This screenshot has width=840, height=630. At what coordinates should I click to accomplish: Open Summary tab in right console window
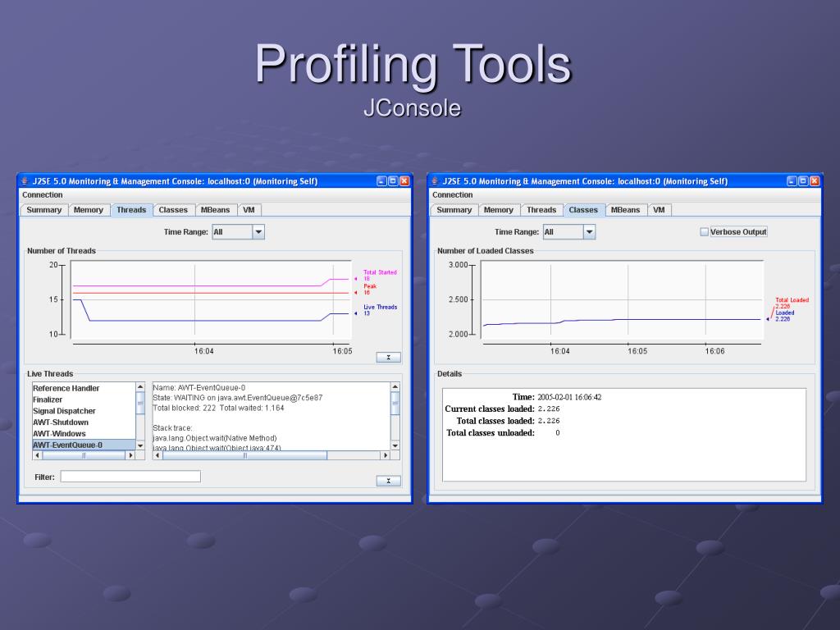pos(454,210)
